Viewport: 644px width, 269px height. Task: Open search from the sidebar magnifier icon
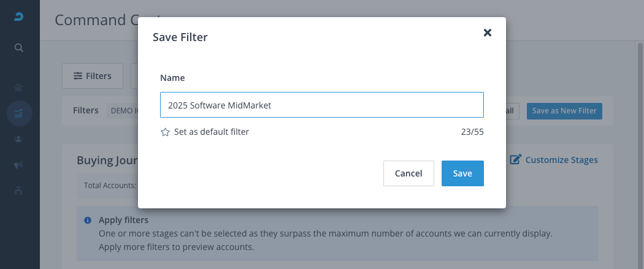pos(19,48)
